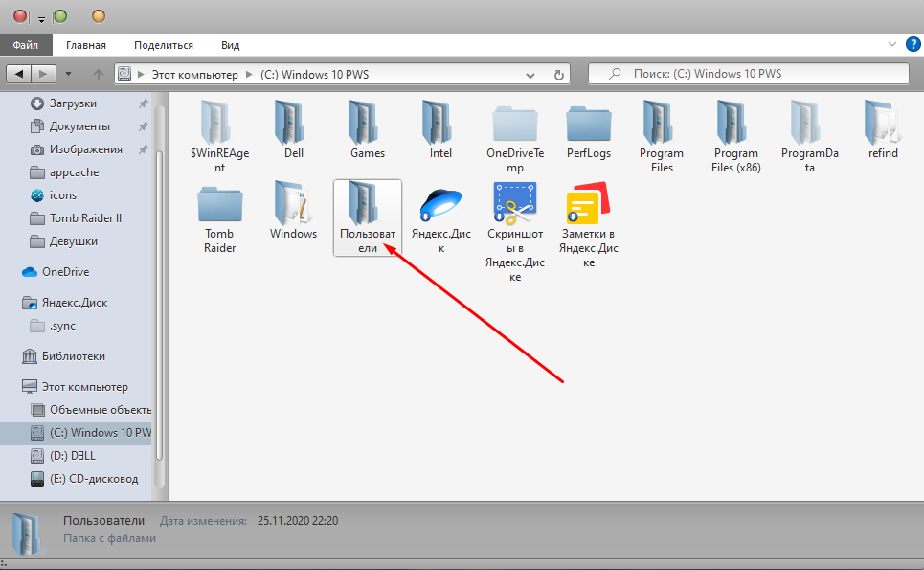Click the red circle title bar button
Image resolution: width=924 pixels, height=570 pixels.
[x=21, y=16]
